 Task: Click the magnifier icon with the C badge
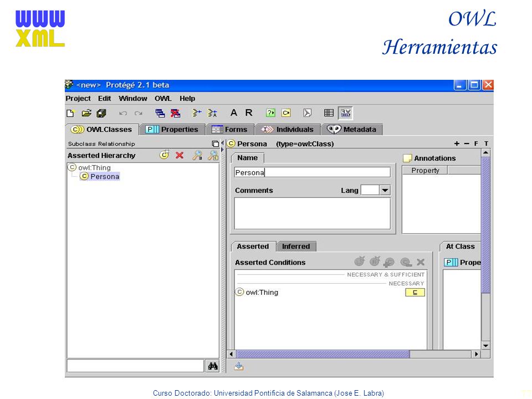click(213, 155)
